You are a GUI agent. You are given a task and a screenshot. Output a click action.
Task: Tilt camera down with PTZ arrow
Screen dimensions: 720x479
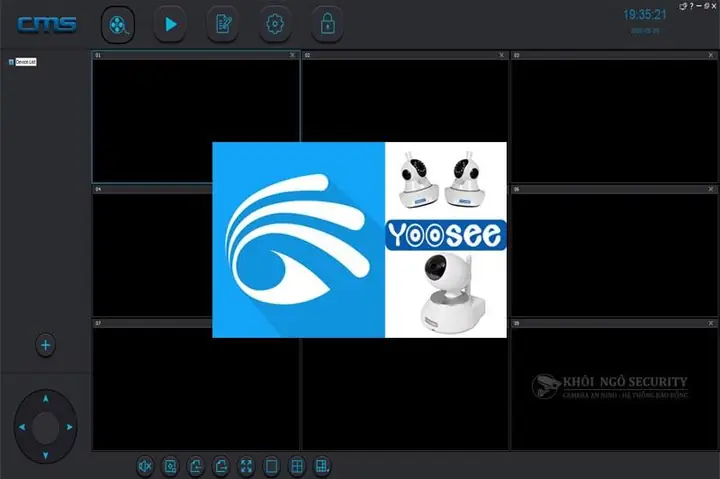click(x=45, y=455)
